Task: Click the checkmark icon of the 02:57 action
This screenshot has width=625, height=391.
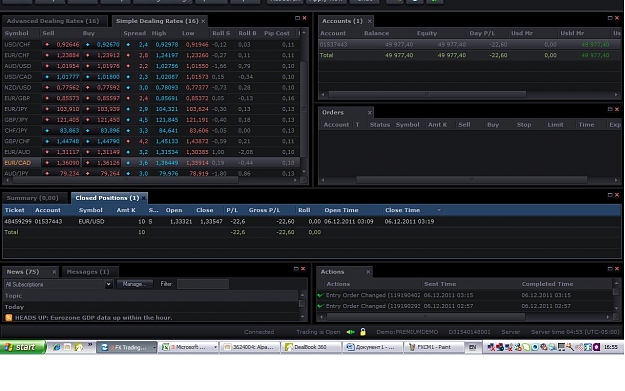Action: click(320, 306)
